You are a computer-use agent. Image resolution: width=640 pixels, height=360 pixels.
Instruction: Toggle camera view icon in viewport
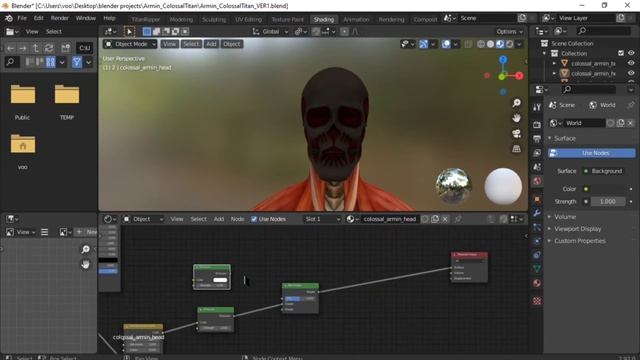pos(517,133)
